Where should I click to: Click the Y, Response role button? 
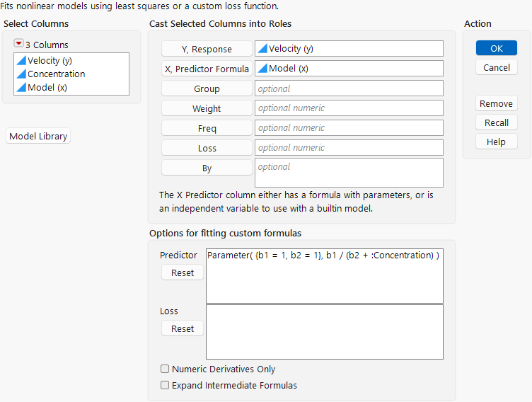coord(207,49)
